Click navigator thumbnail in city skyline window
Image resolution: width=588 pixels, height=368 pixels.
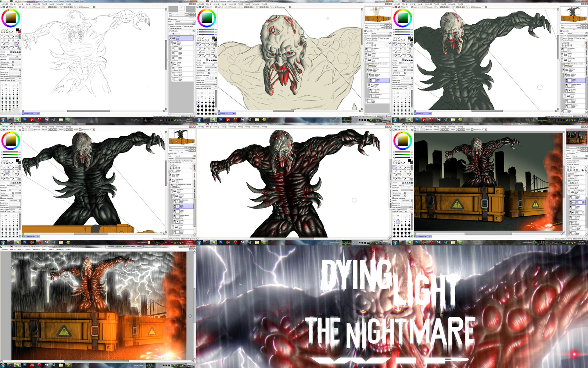(x=577, y=138)
